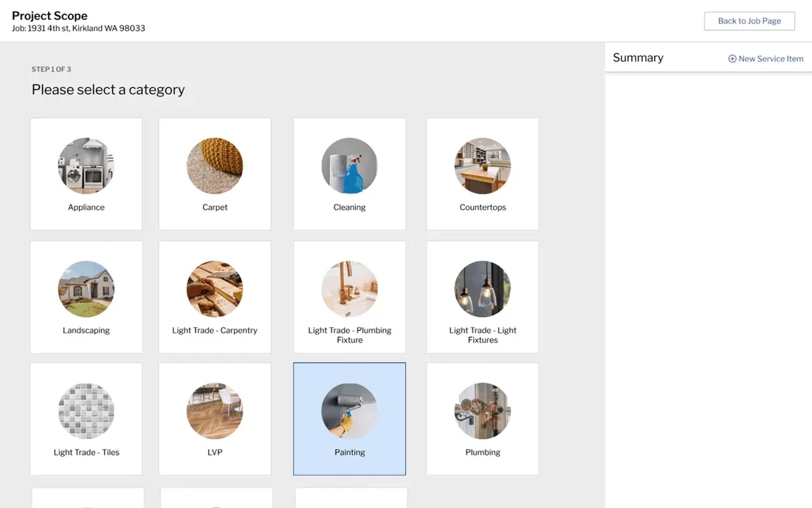The image size is (812, 508).
Task: Pick the Painting roller image
Action: (350, 411)
